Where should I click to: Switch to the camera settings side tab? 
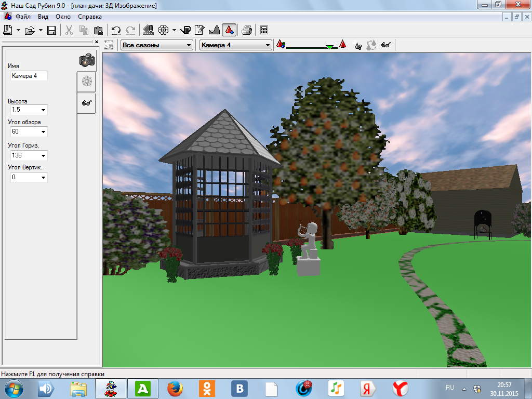[x=87, y=60]
